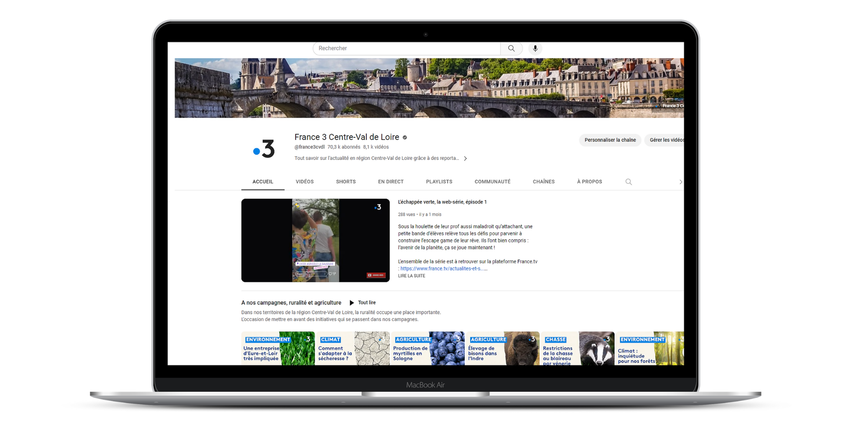Open Restrictions de la chasse au blaireau thumbnail
Screen dimensions: 868x440
click(x=578, y=348)
